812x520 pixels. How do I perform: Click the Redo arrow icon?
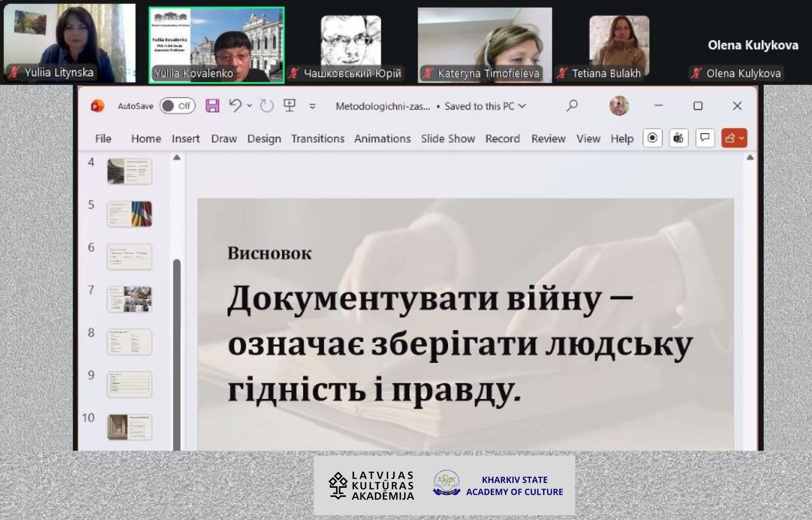tap(267, 106)
